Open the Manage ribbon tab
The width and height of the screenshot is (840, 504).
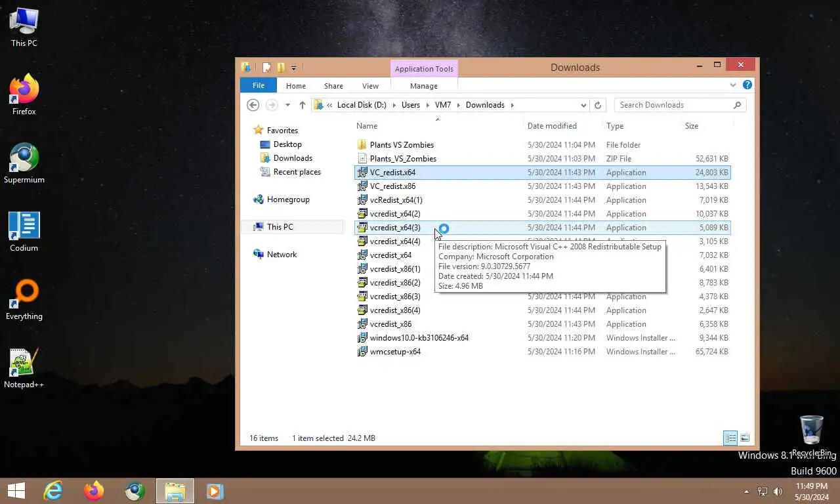click(424, 86)
